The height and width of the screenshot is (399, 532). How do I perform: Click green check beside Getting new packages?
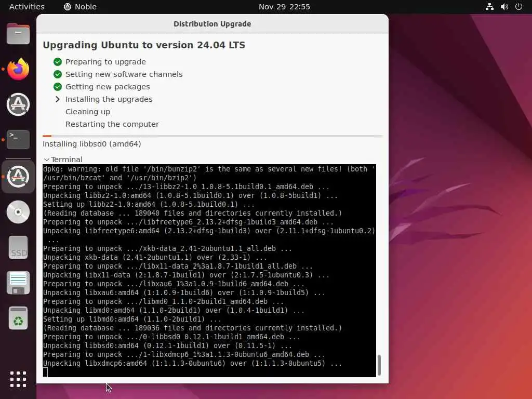[x=58, y=87]
